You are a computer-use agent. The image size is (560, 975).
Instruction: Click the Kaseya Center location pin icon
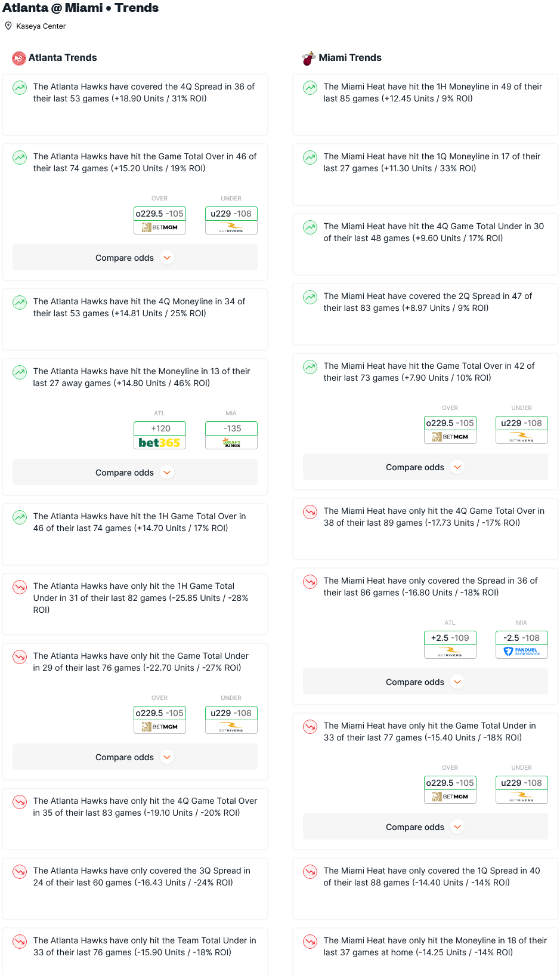8,26
